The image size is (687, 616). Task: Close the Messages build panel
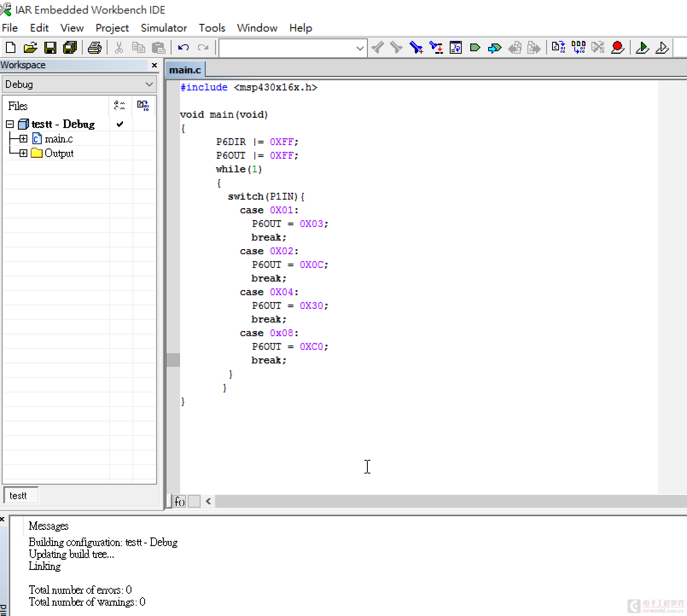[2, 519]
